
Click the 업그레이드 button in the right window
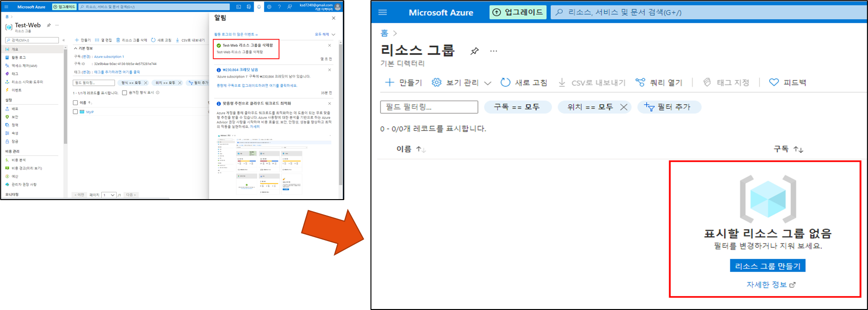click(518, 12)
